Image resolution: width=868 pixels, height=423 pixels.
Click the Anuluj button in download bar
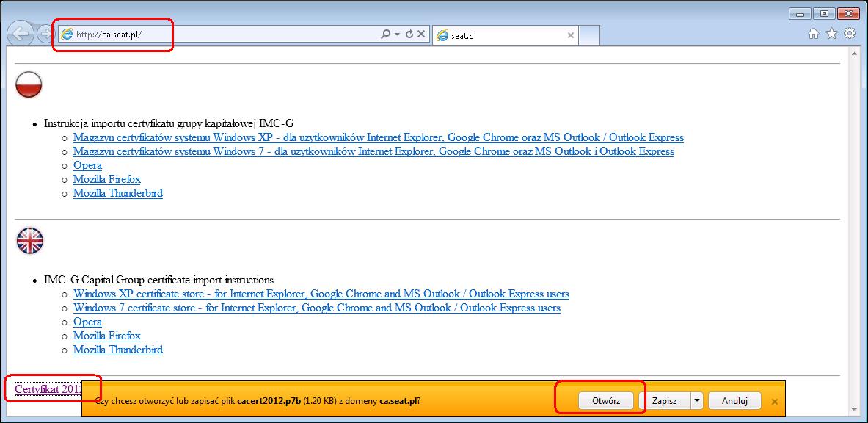tap(734, 401)
